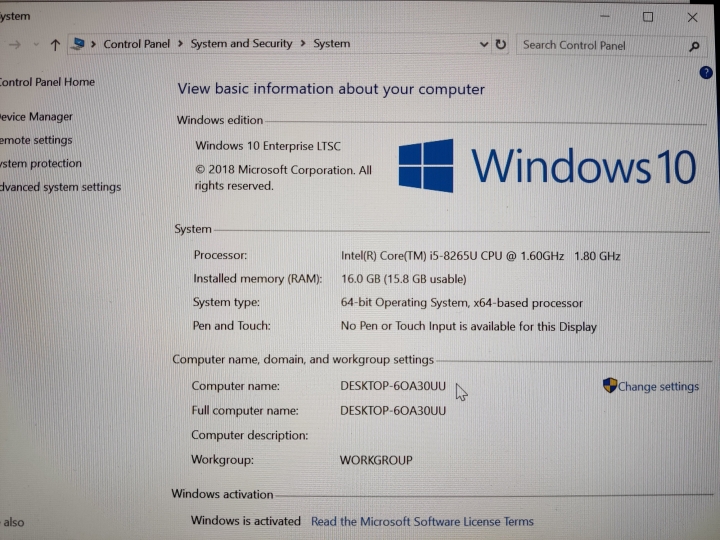
Task: Click System breadcrumb item
Action: 332,44
